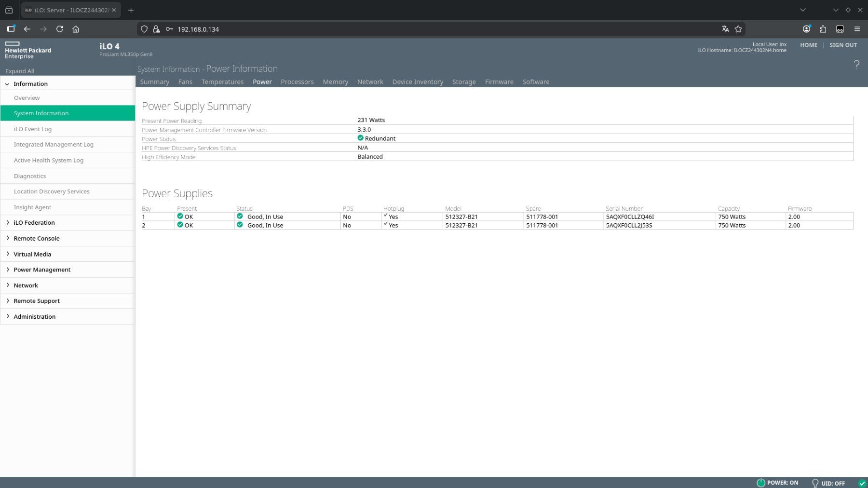The image size is (868, 488).
Task: Expand the Administration section
Action: 7,316
